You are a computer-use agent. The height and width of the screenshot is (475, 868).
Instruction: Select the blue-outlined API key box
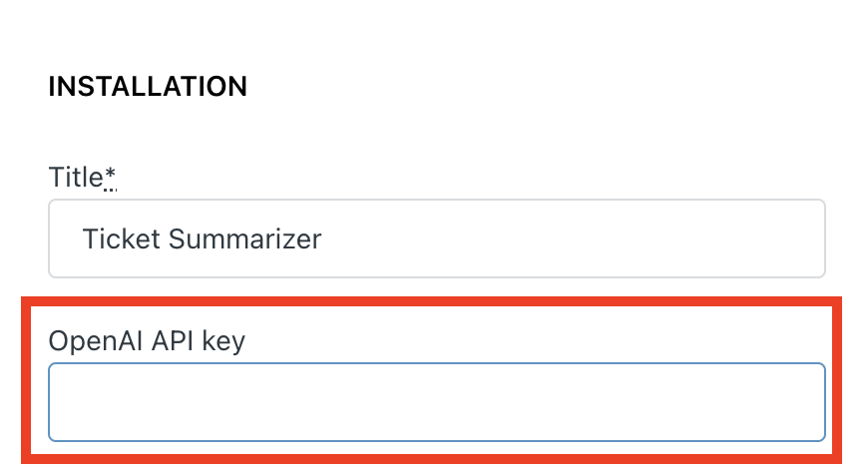click(437, 402)
